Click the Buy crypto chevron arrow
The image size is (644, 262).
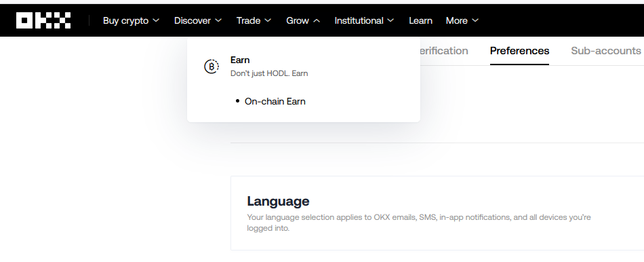tap(156, 20)
